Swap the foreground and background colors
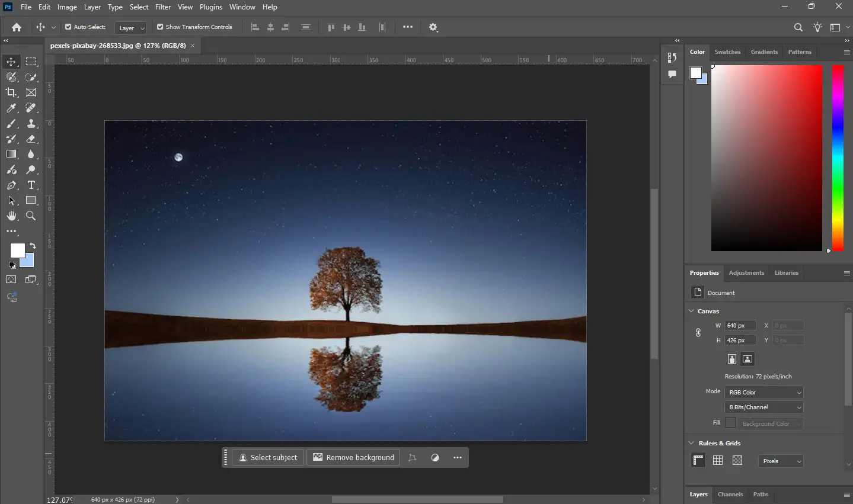This screenshot has height=504, width=853. pos(33,246)
